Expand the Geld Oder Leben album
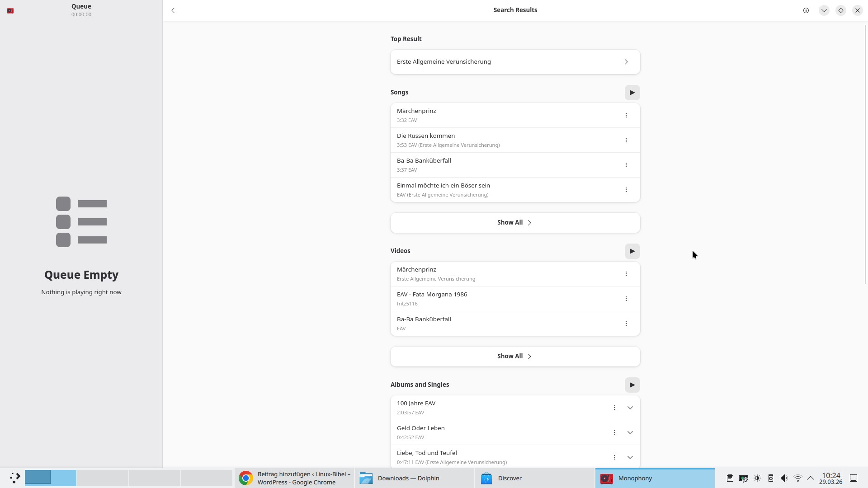 630,432
